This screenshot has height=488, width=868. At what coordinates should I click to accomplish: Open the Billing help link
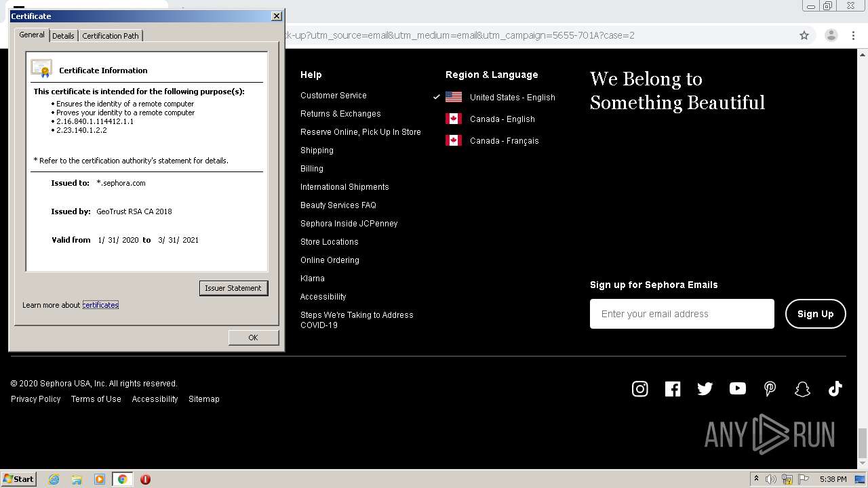point(312,169)
